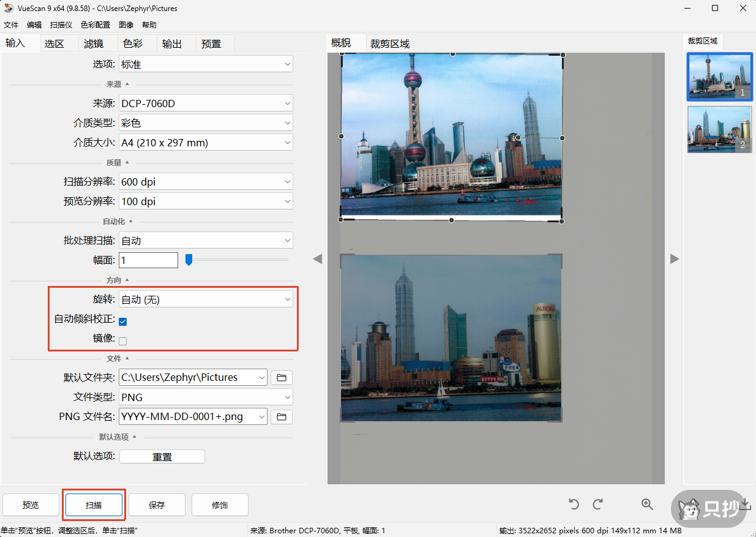Open folder browser next to 默认文件夹
Viewport: 756px width, 537px height.
(282, 378)
